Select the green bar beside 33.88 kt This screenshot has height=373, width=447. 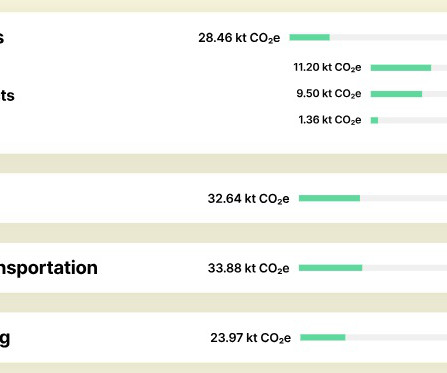point(330,268)
